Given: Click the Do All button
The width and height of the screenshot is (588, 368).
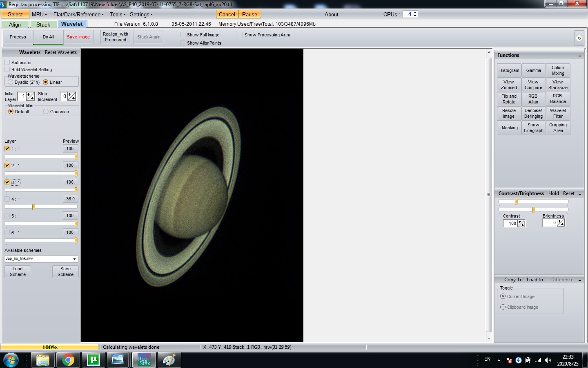Looking at the screenshot, I should [x=49, y=37].
